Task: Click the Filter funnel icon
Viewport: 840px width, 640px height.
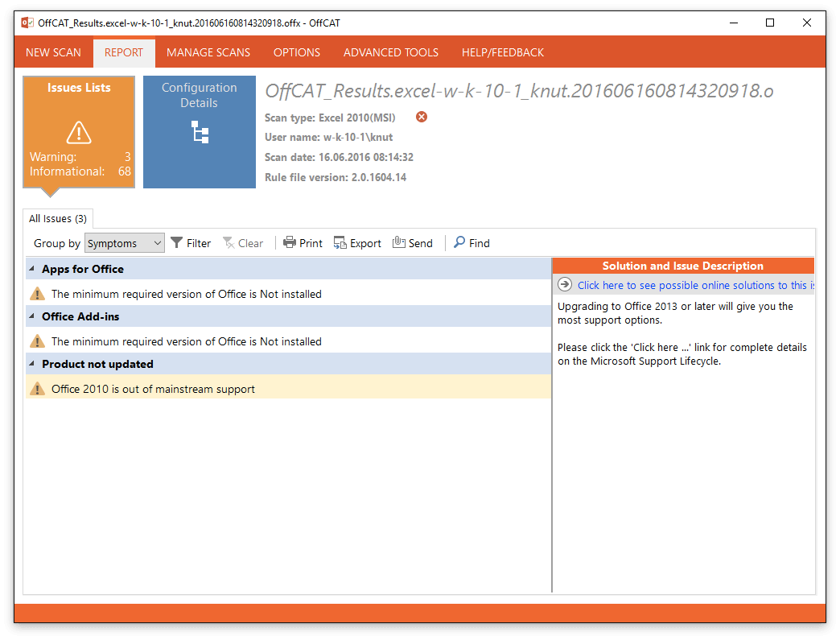Action: tap(177, 243)
